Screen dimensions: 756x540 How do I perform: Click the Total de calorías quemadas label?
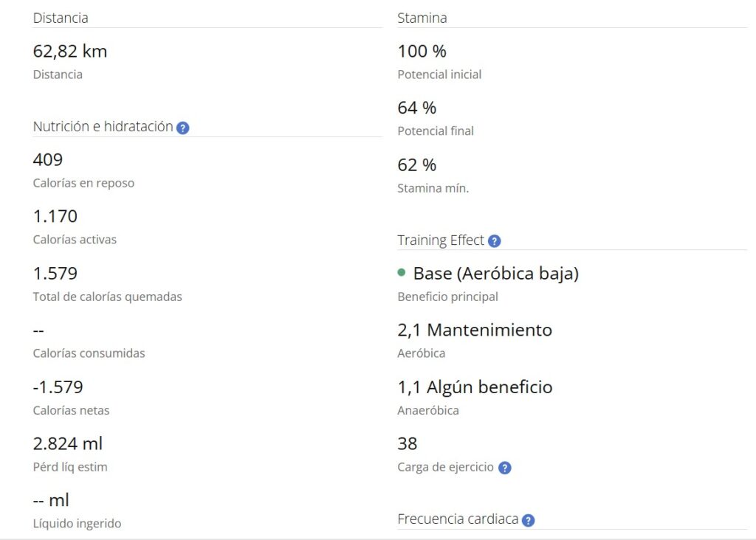coord(107,297)
